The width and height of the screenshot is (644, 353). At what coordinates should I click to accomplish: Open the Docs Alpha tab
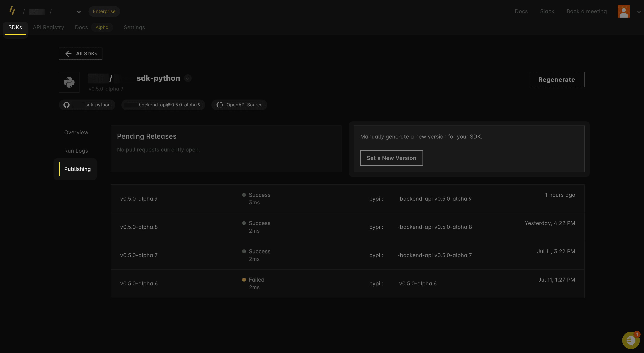click(x=94, y=27)
